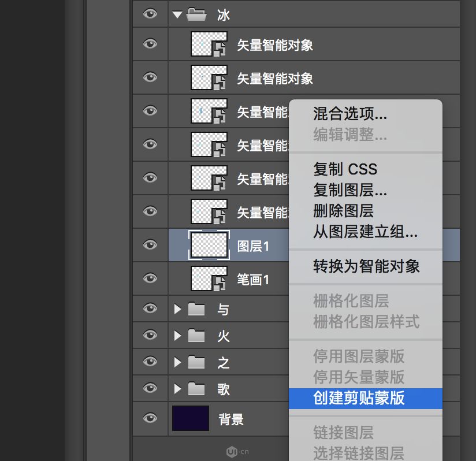Viewport: 476px width, 461px height.
Task: Expand the 歌 group
Action: (177, 388)
